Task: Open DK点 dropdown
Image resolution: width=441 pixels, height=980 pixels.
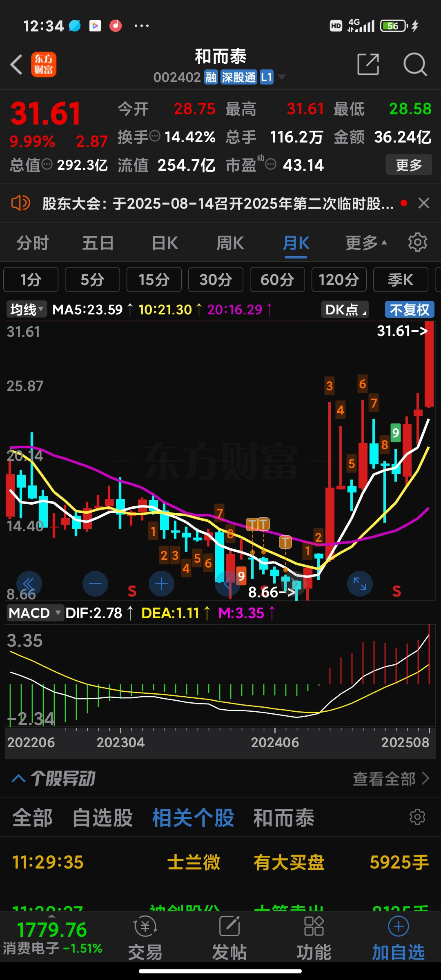Action: 345,310
